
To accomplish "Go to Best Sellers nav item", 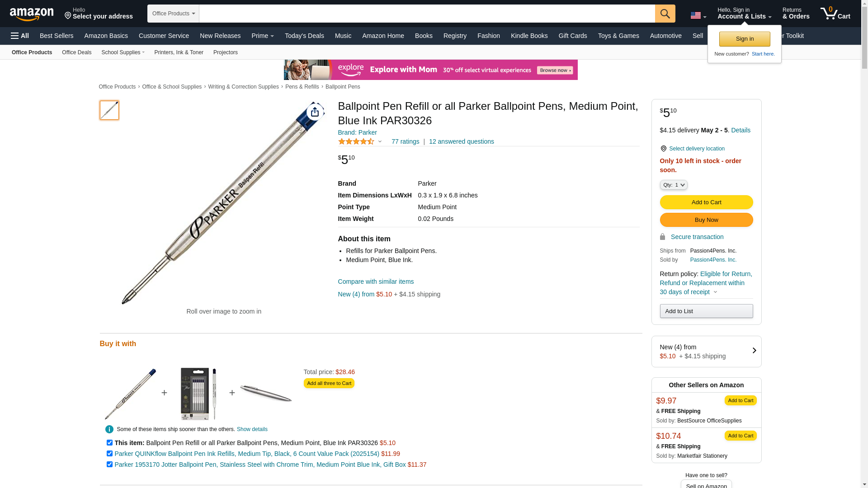I will point(57,36).
